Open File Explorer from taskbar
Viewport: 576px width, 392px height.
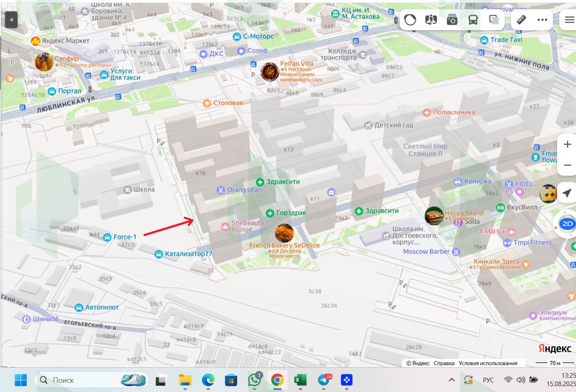(x=185, y=380)
